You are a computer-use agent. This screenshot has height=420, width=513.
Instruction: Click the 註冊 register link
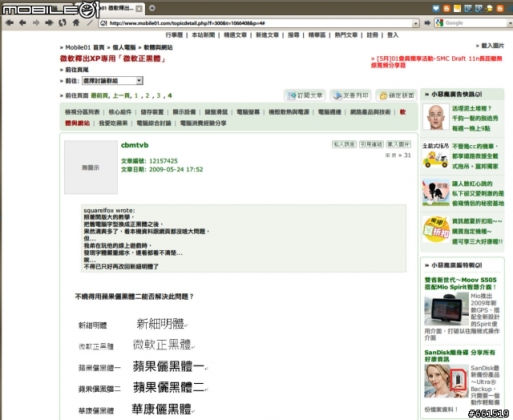click(372, 35)
